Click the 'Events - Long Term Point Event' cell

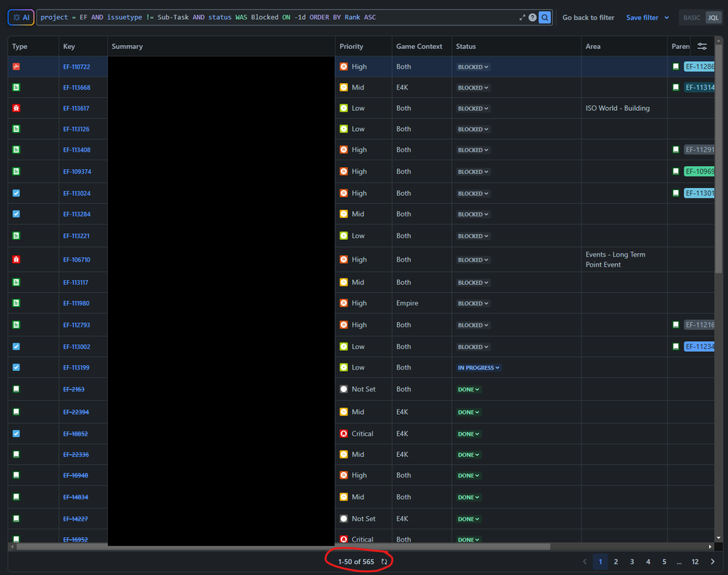pos(615,259)
